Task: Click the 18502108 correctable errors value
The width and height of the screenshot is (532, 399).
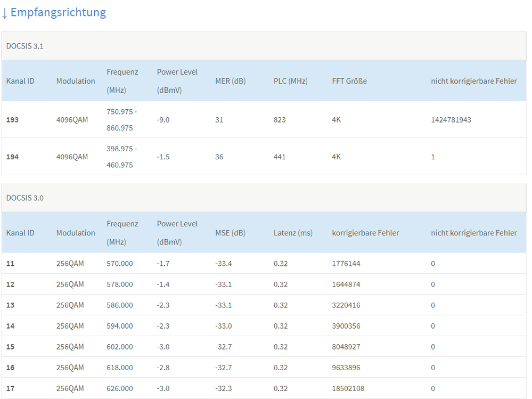Action: [348, 388]
